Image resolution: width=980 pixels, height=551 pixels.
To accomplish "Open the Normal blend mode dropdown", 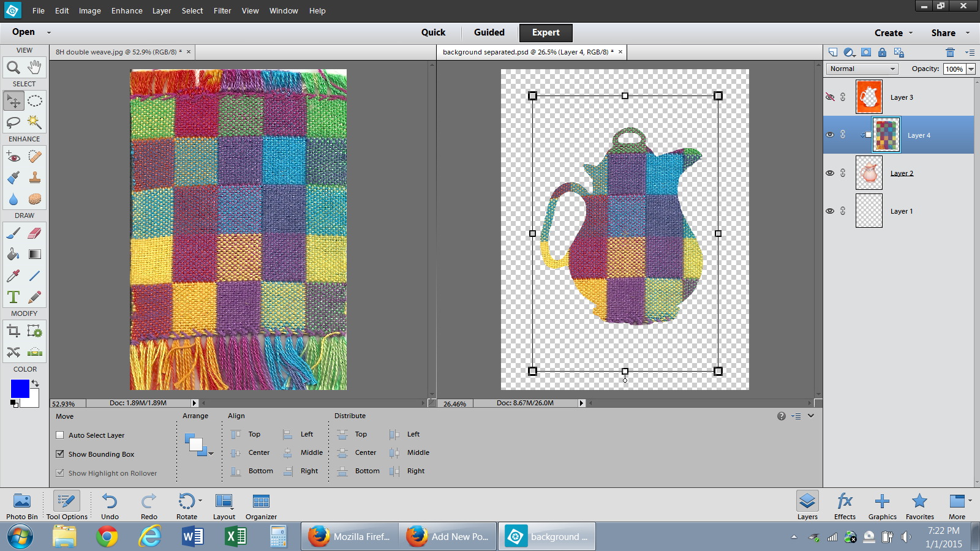I will (x=862, y=69).
